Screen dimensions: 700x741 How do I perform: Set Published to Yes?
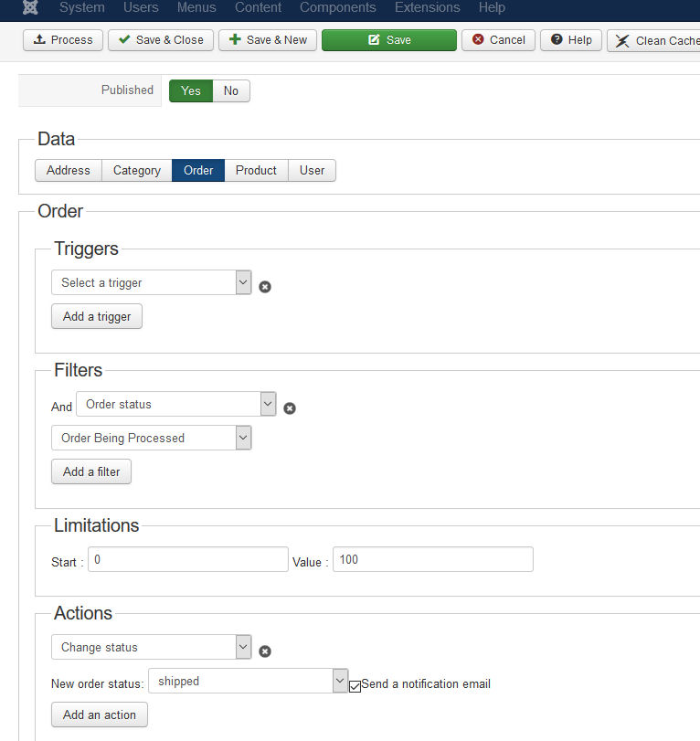(x=191, y=90)
